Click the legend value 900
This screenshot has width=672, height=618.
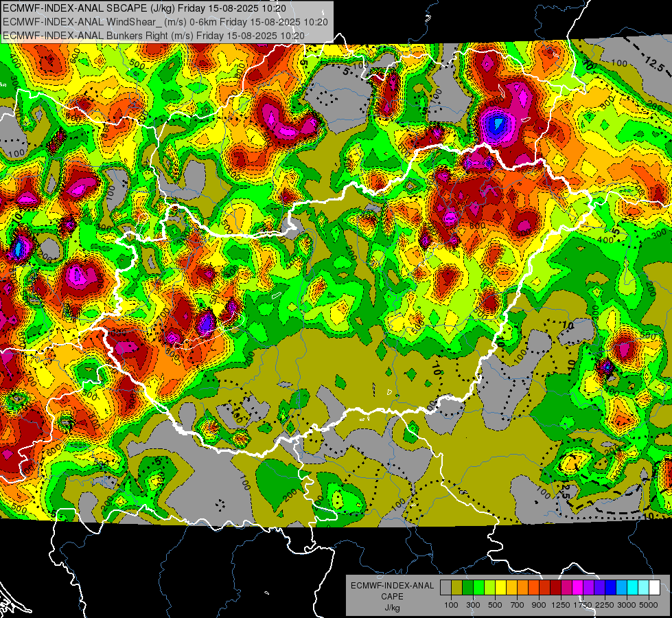(x=539, y=605)
